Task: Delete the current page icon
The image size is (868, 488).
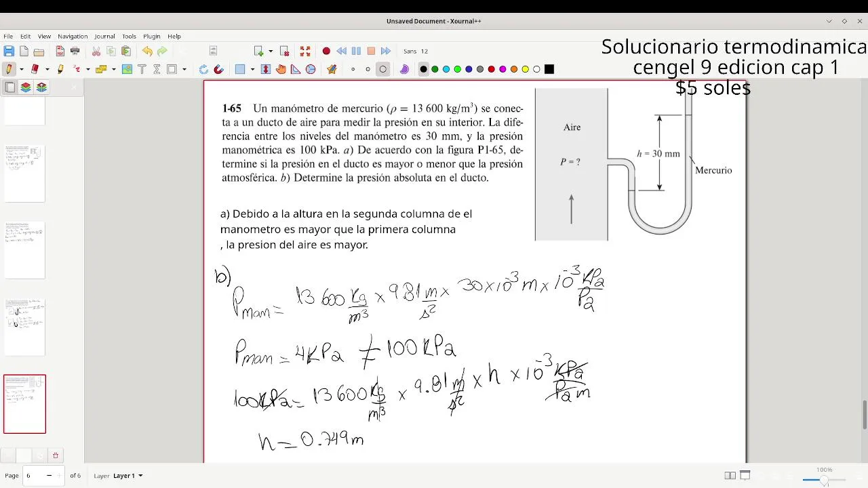Action: 285,51
